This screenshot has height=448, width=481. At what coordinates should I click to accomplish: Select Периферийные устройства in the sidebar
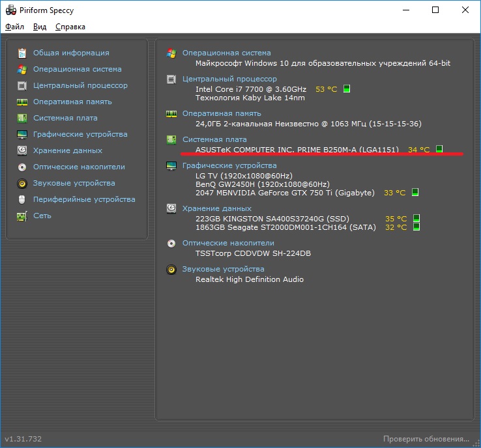84,199
